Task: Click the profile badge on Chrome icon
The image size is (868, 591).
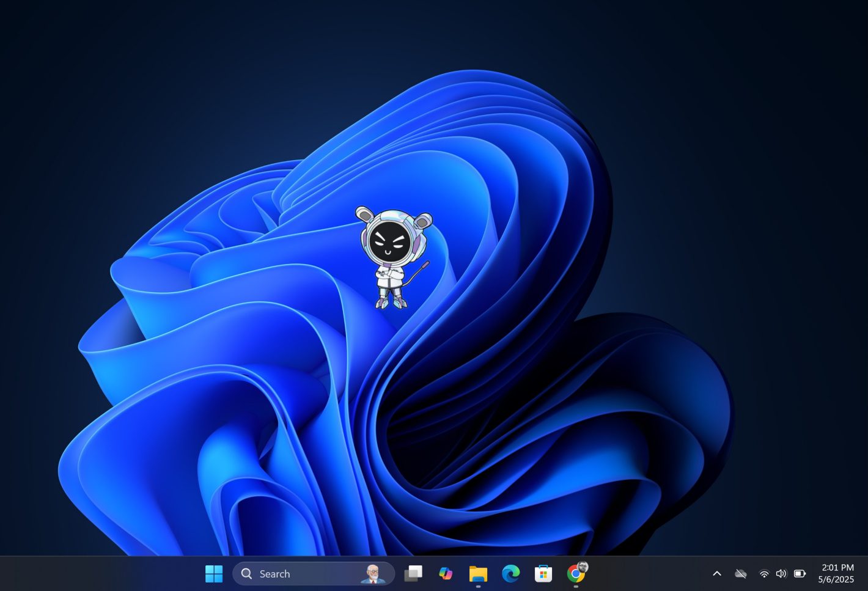Action: (x=583, y=567)
